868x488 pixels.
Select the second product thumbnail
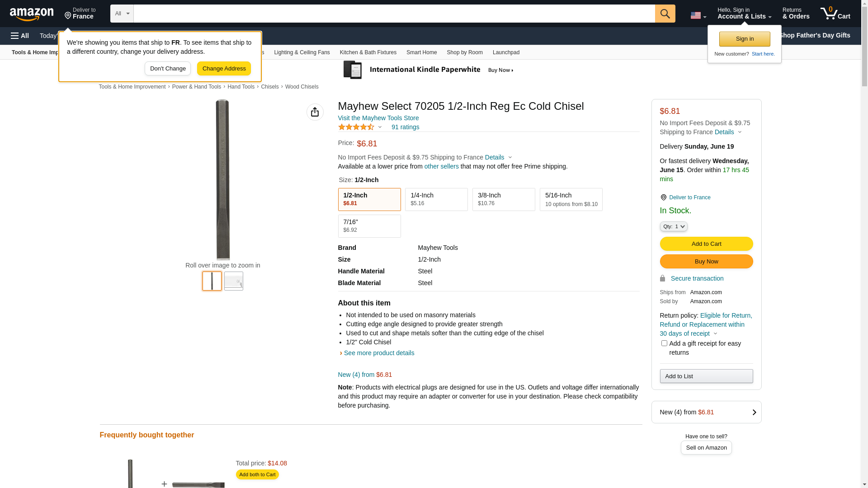click(x=234, y=281)
